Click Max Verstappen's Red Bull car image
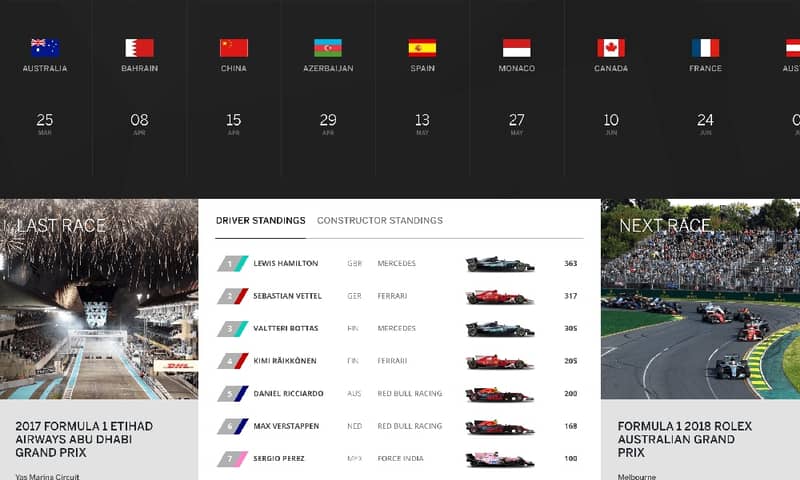 pyautogui.click(x=499, y=427)
